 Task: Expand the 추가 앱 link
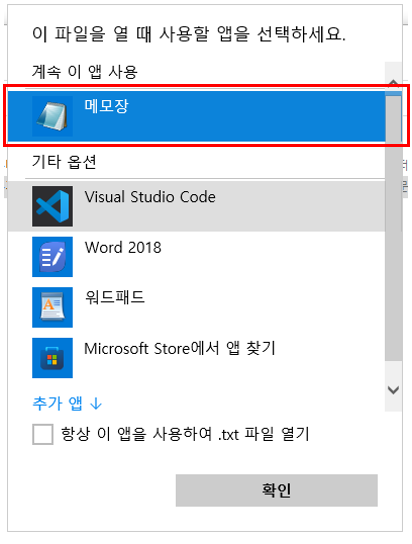[x=67, y=403]
